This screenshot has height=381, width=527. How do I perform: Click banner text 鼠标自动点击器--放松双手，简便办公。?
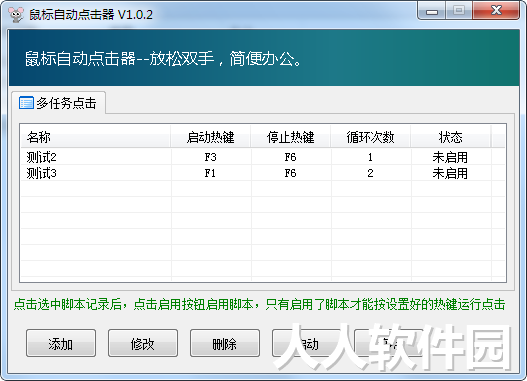[164, 58]
